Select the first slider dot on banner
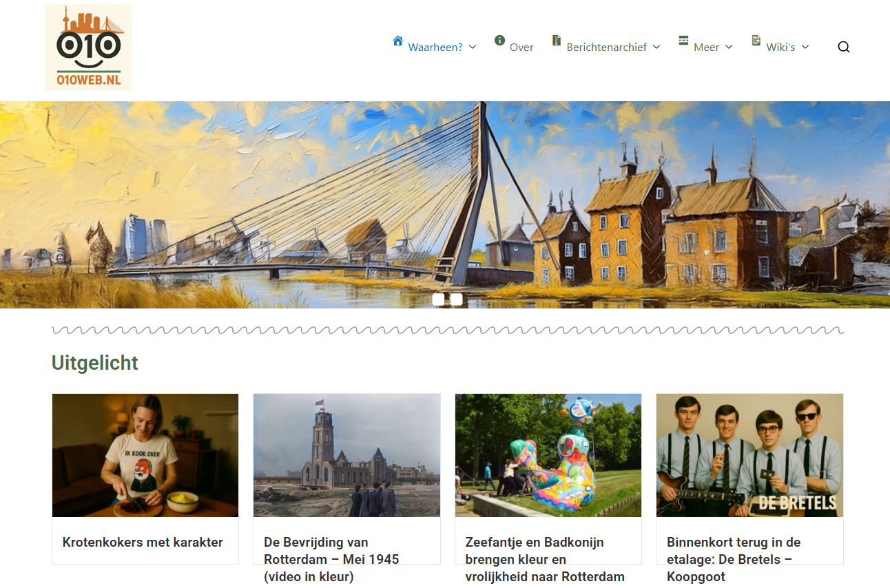 (x=438, y=300)
